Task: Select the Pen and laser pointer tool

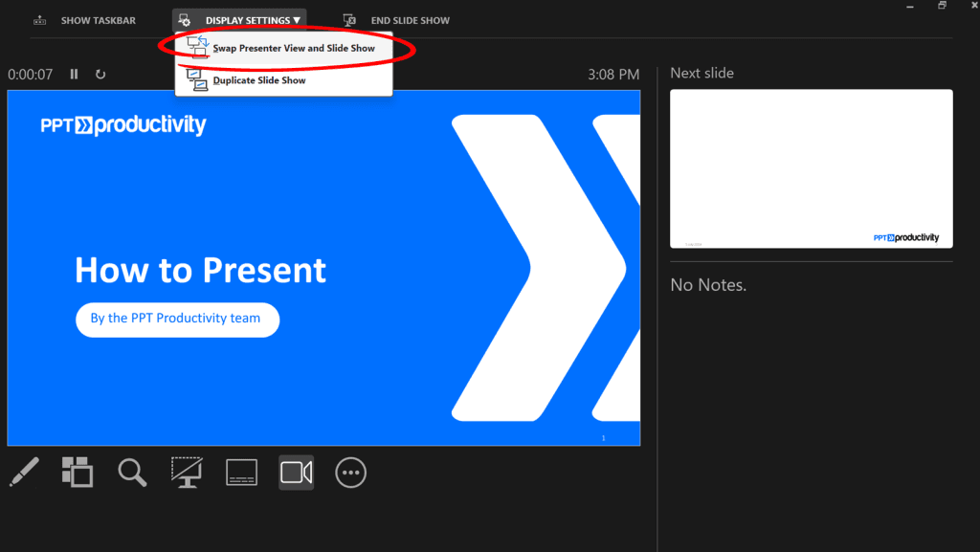Action: point(24,472)
